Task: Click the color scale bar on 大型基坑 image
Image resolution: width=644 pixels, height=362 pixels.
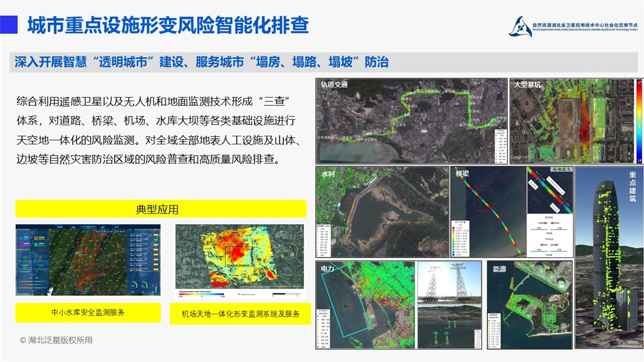Action: tap(639, 121)
